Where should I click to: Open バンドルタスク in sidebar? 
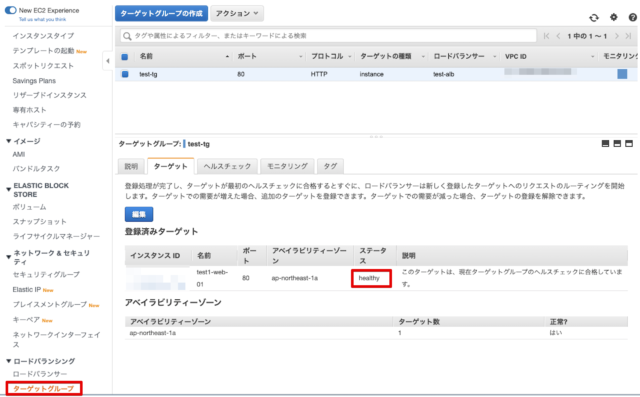point(36,169)
